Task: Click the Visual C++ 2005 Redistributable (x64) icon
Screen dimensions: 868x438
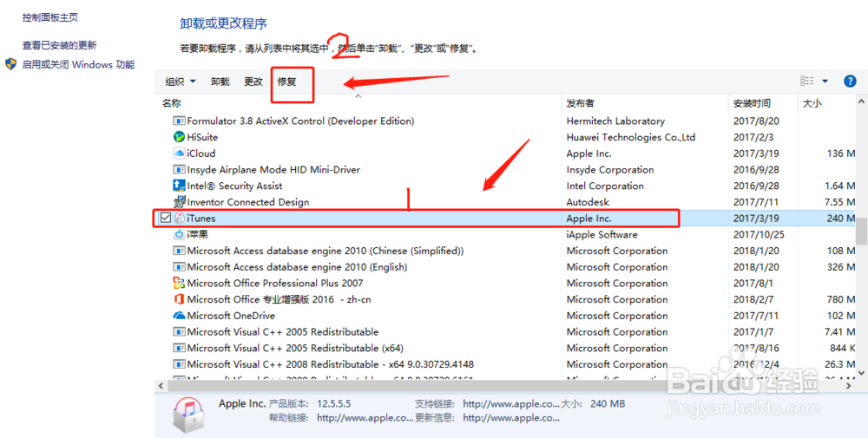Action: 179,348
